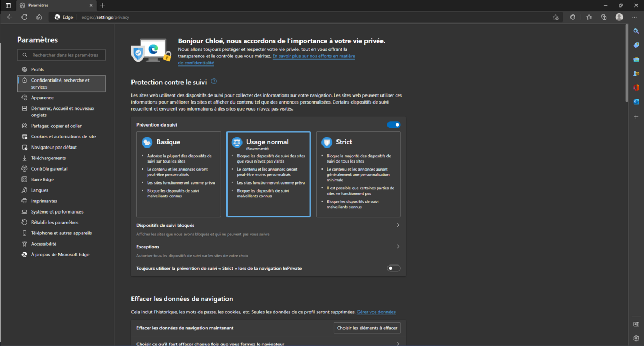Open Apparence settings section

tap(61, 98)
